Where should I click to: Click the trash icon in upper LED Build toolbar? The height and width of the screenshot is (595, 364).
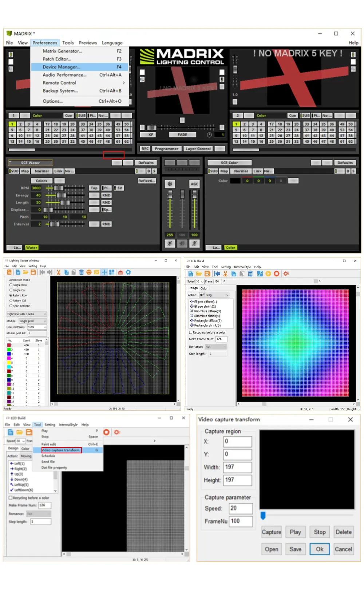click(x=250, y=273)
